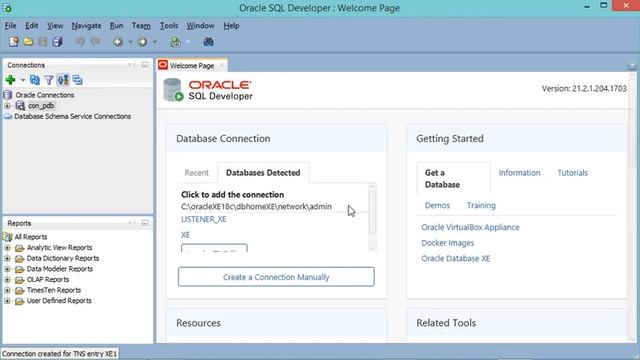Viewport: 640px width, 360px height.
Task: Click the Save toolbar icon
Action: pyautogui.click(x=42, y=42)
